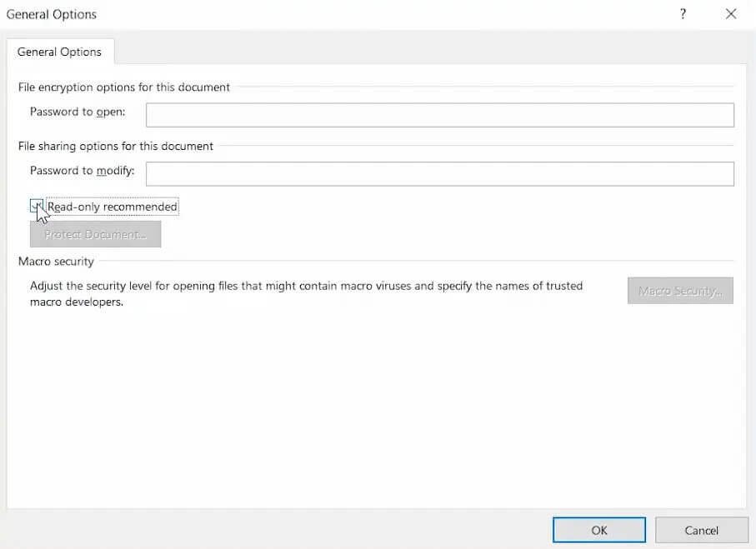The height and width of the screenshot is (549, 756).
Task: Click the 'Macro security' section heading
Action: (56, 262)
